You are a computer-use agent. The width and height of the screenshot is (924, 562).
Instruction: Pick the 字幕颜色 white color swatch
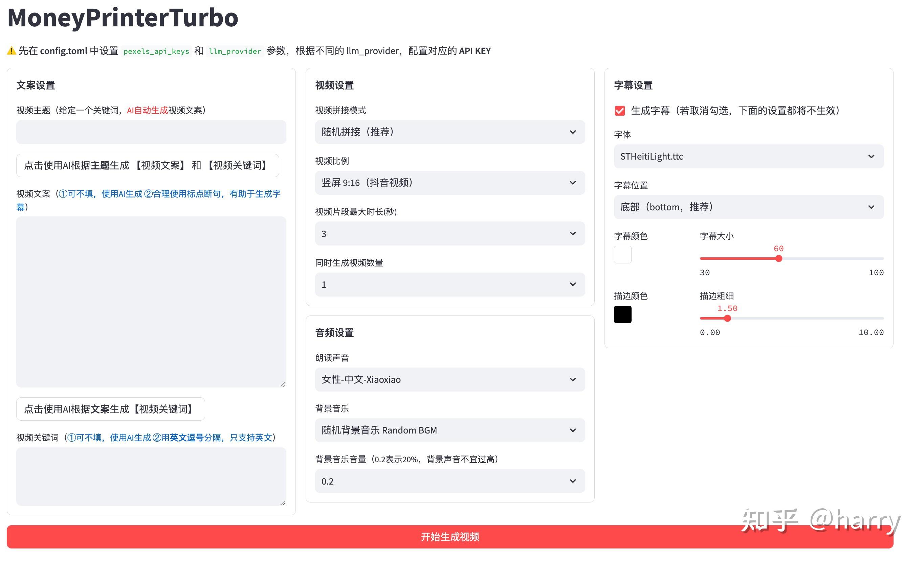click(622, 254)
